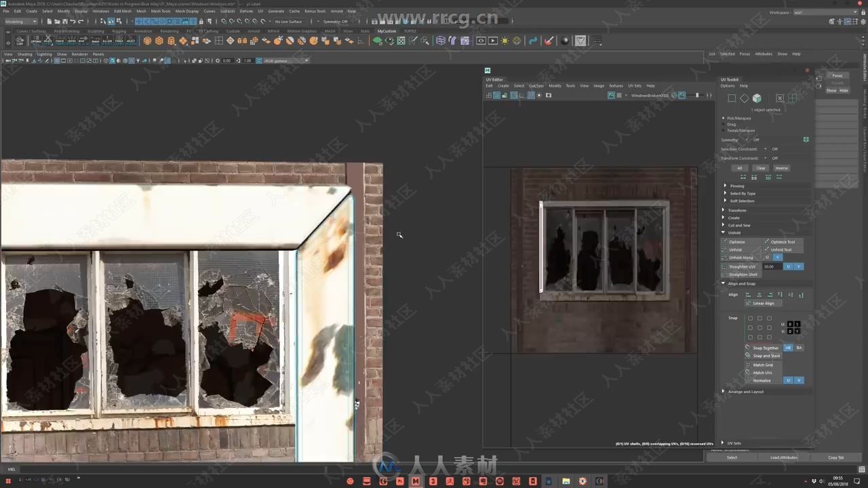868x488 pixels.
Task: Toggle the symmetry axis icon in UV Toolkit
Action: 806,140
